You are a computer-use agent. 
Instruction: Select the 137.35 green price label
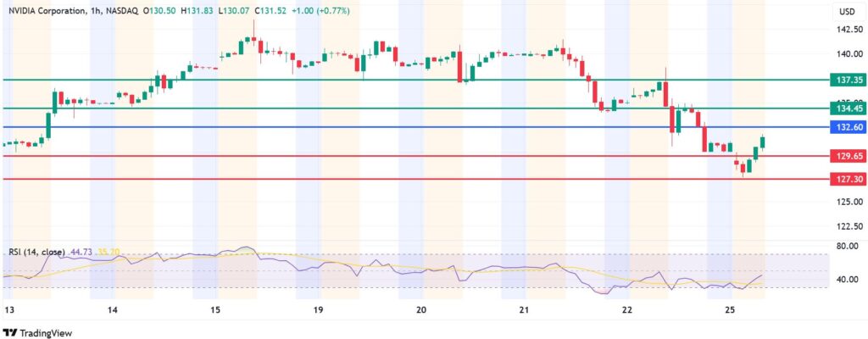coord(849,80)
